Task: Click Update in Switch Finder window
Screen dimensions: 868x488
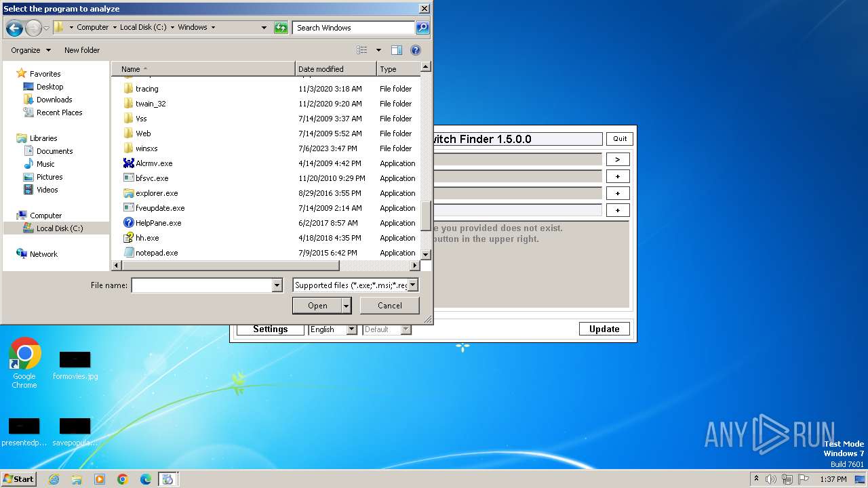Action: coord(604,329)
